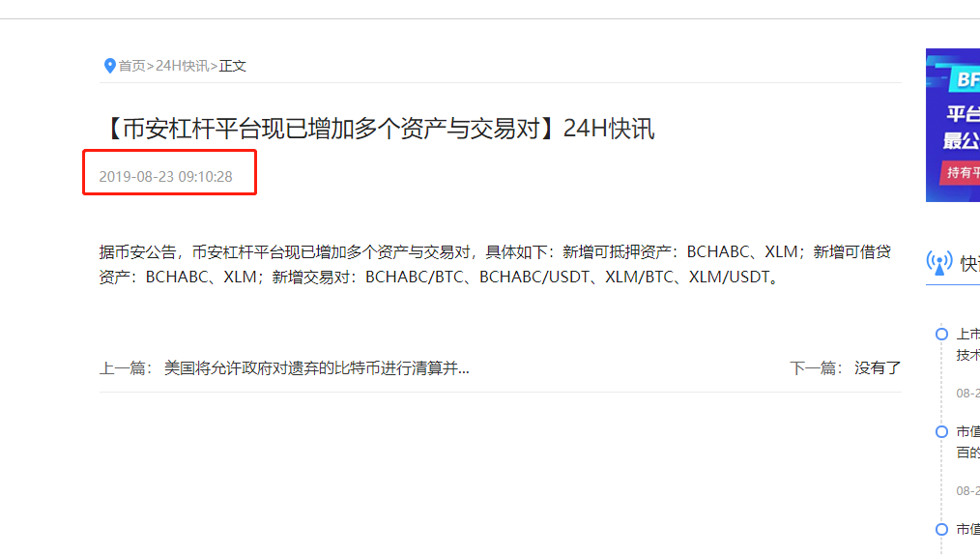Click the broadcast antenna icon beside 快讯
The height and width of the screenshot is (556, 980).
pos(939,263)
